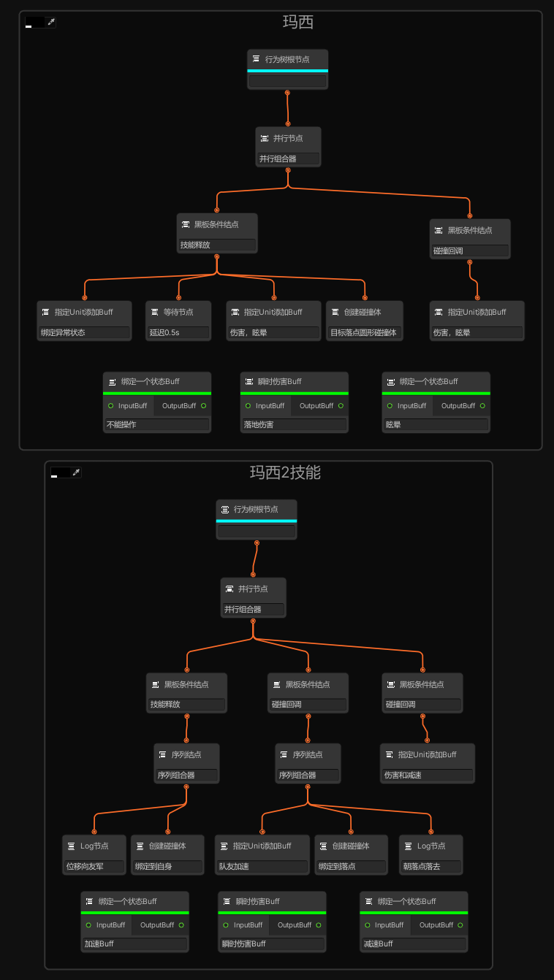
Task: Click the icon of the 状态Buff node with 眩晕
Action: click(x=390, y=381)
